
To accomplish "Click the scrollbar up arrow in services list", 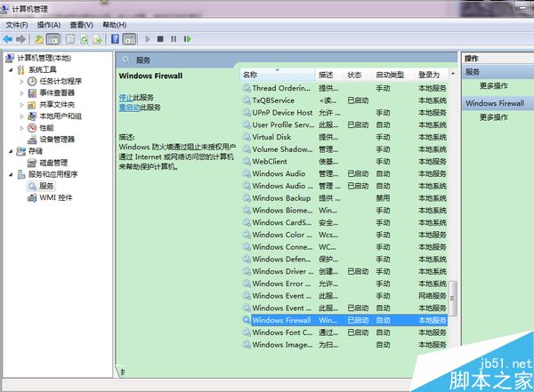I will [x=453, y=74].
